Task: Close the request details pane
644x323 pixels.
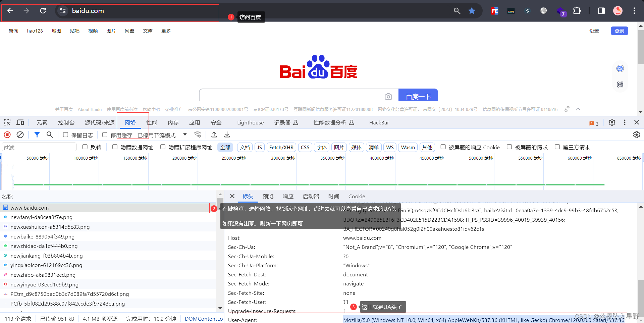Action: point(232,196)
